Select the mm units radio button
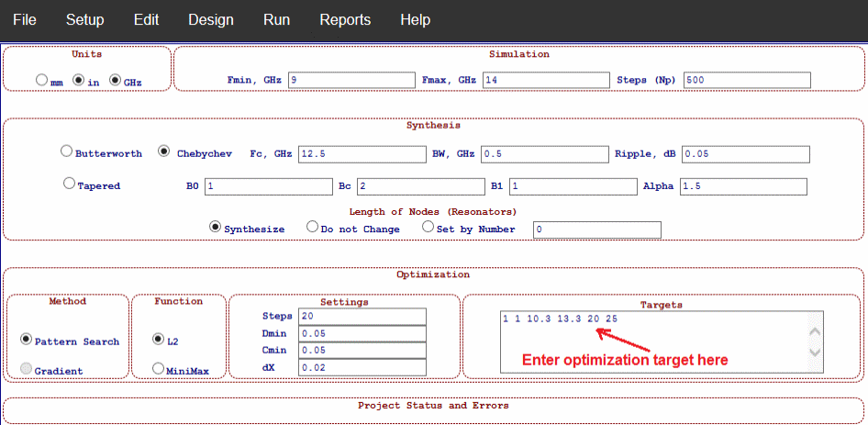 pos(42,81)
